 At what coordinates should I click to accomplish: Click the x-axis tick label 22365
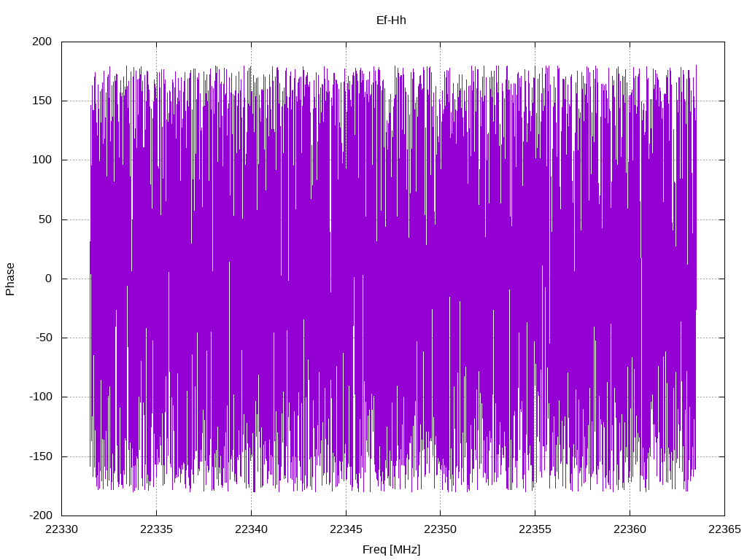point(724,529)
